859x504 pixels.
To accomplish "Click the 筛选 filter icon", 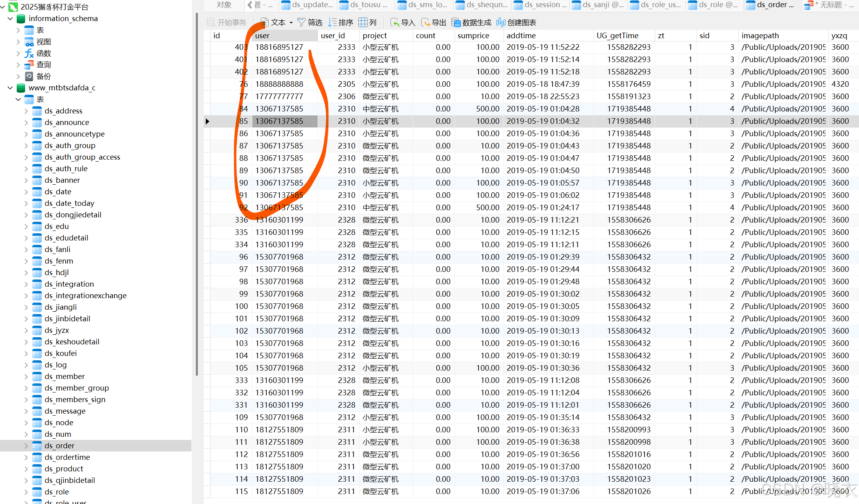I will (x=302, y=22).
